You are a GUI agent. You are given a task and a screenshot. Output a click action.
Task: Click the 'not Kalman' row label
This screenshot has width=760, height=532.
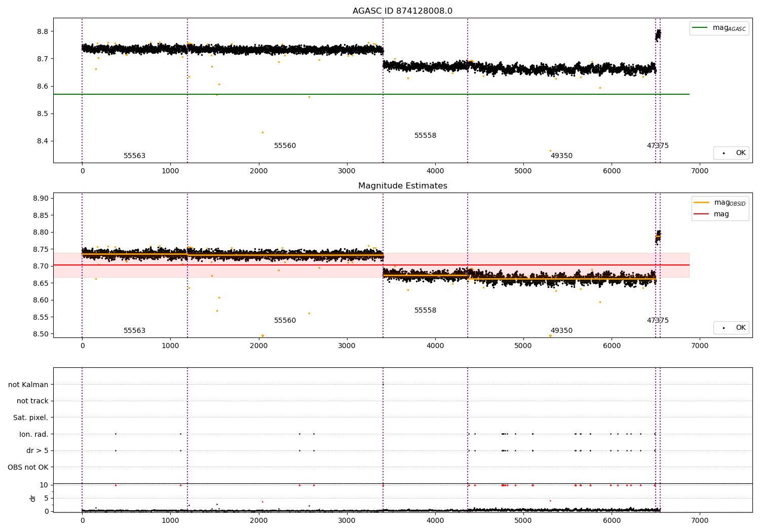[28, 385]
